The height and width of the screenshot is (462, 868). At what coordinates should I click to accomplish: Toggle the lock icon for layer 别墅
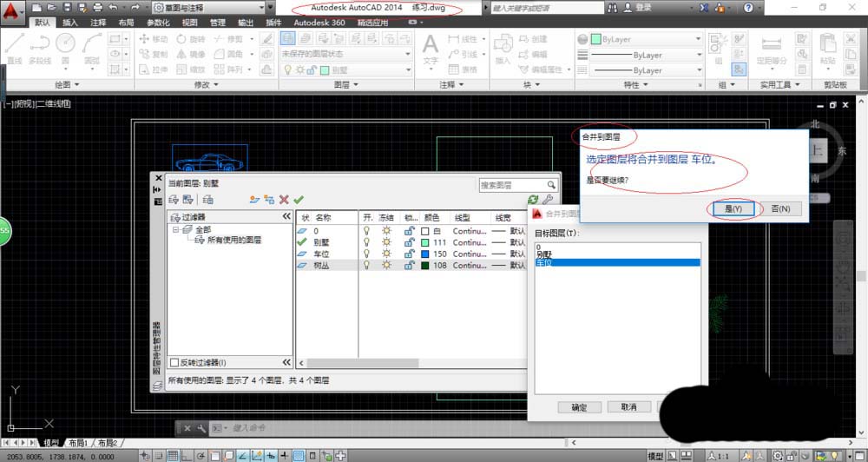click(x=409, y=242)
